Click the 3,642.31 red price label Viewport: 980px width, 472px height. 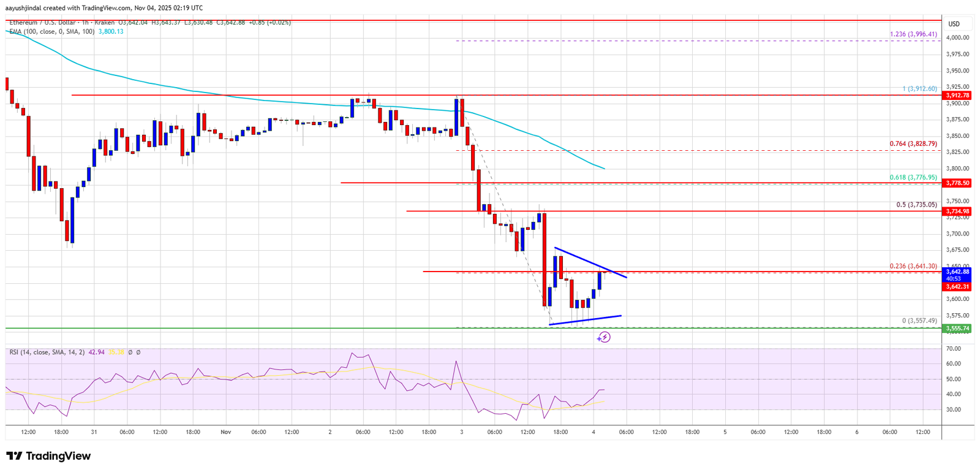pos(957,286)
